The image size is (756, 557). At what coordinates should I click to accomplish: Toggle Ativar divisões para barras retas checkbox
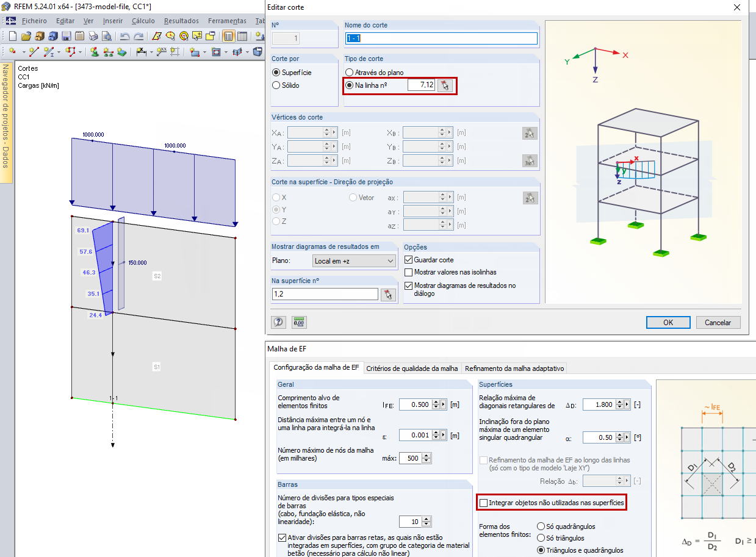[x=282, y=537]
